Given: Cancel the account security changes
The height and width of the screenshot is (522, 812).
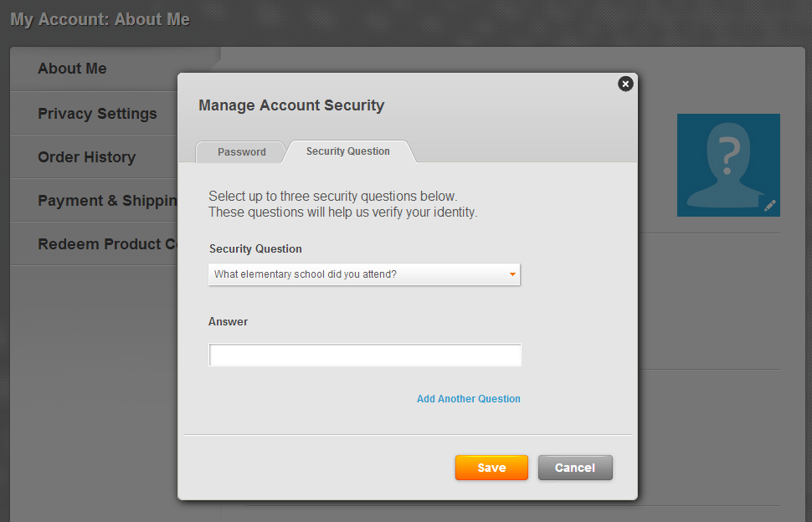Looking at the screenshot, I should click(x=575, y=468).
